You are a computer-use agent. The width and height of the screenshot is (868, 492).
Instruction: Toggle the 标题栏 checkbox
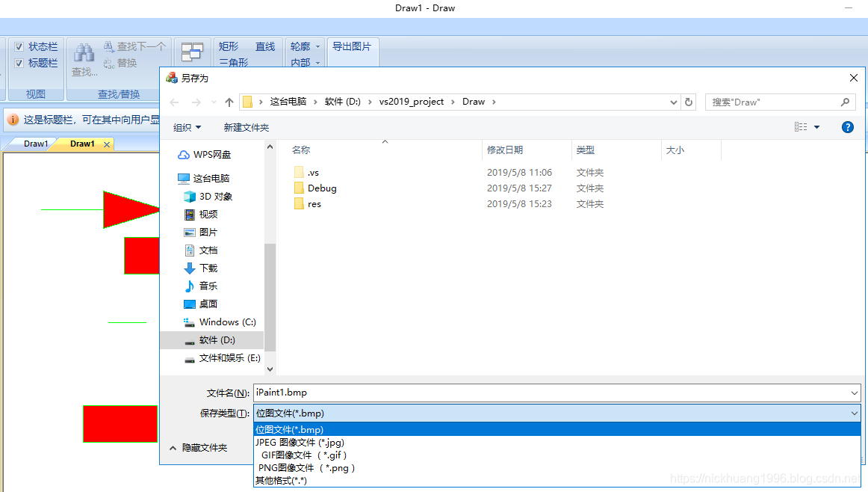point(19,63)
